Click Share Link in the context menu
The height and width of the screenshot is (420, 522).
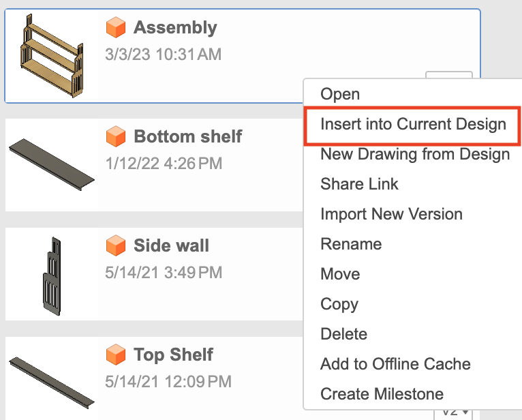[359, 184]
